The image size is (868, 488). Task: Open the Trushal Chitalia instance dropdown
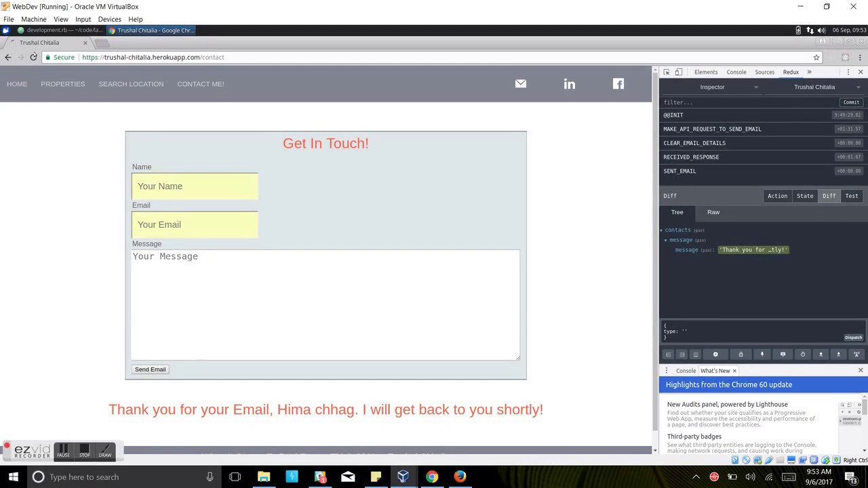coord(814,87)
